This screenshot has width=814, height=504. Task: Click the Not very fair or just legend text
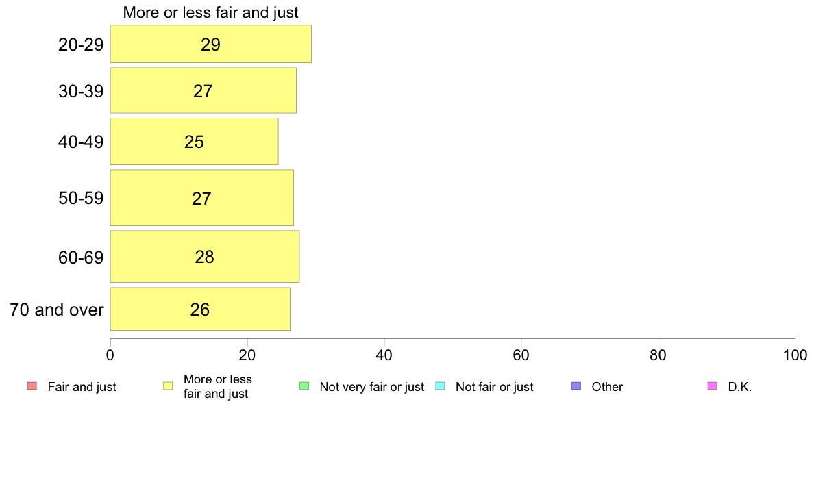(x=371, y=387)
